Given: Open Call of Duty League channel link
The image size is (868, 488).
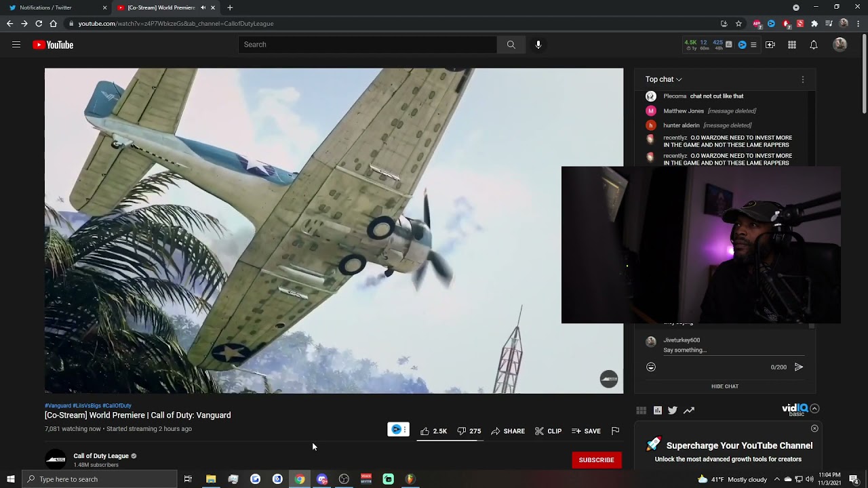Looking at the screenshot, I should coord(101,456).
